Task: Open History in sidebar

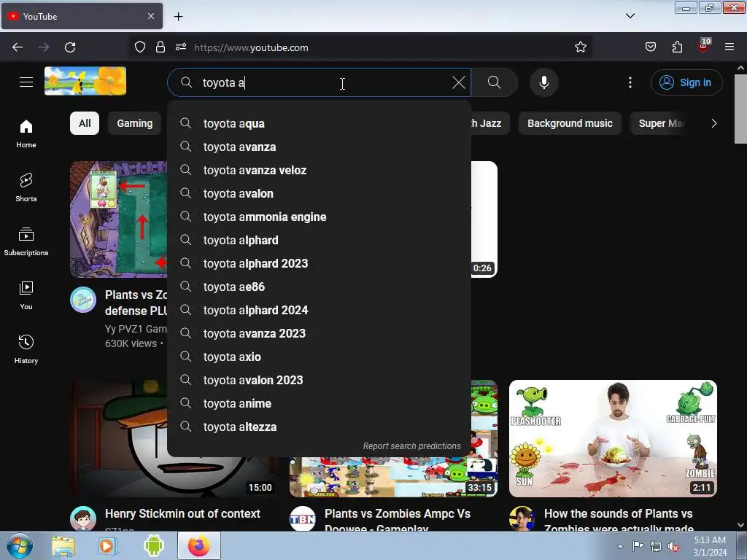Action: coord(26,349)
